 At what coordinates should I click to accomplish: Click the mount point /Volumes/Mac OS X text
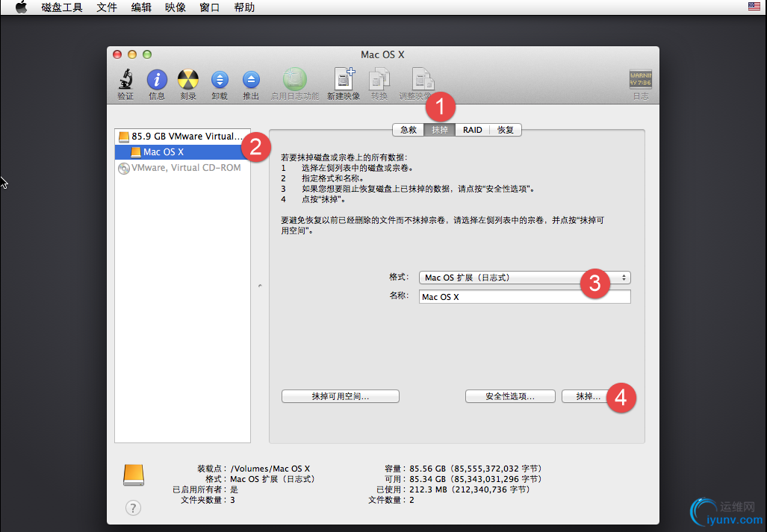point(270,469)
